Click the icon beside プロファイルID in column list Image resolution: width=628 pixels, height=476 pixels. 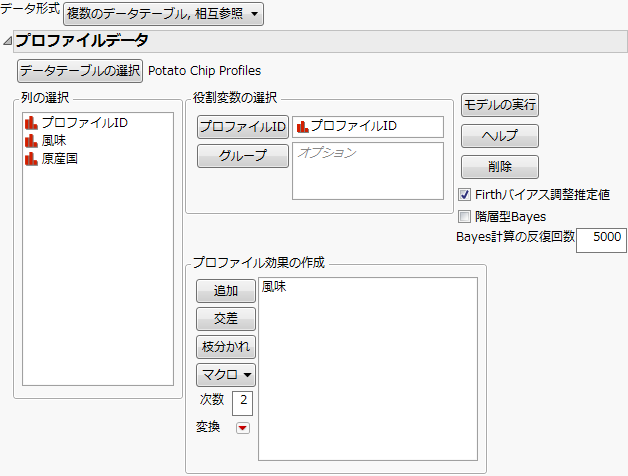tap(31, 123)
